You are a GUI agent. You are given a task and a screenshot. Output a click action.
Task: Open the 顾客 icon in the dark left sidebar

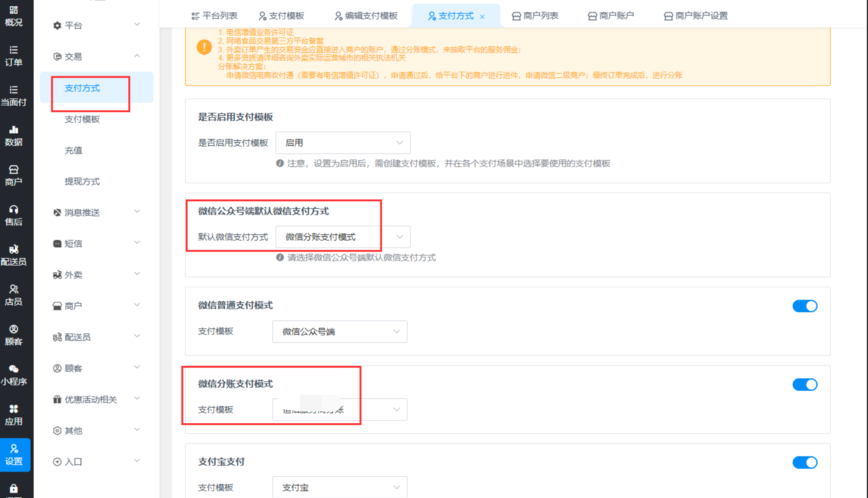(x=14, y=335)
